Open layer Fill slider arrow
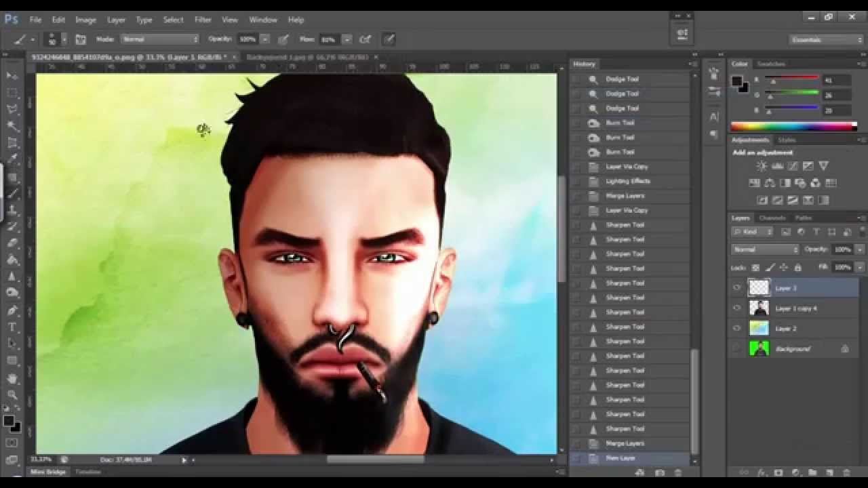This screenshot has width=868, height=488. (x=860, y=268)
